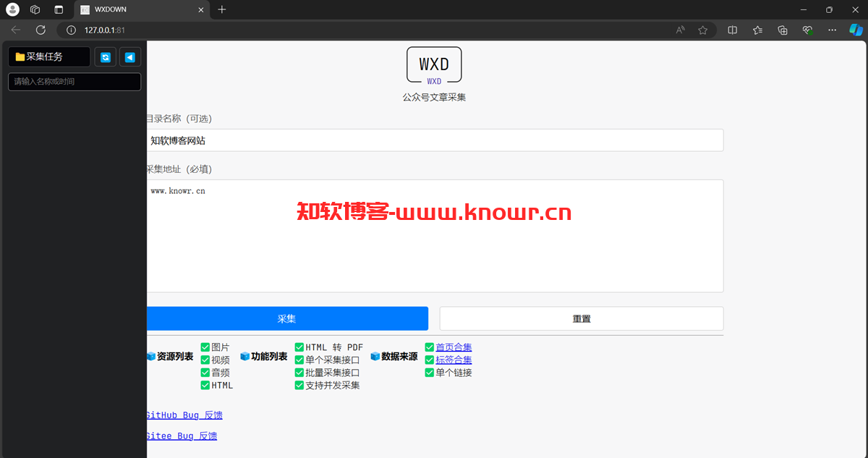Image resolution: width=868 pixels, height=458 pixels.
Task: Focus the 请输入名称或时间 search box
Action: pos(75,82)
